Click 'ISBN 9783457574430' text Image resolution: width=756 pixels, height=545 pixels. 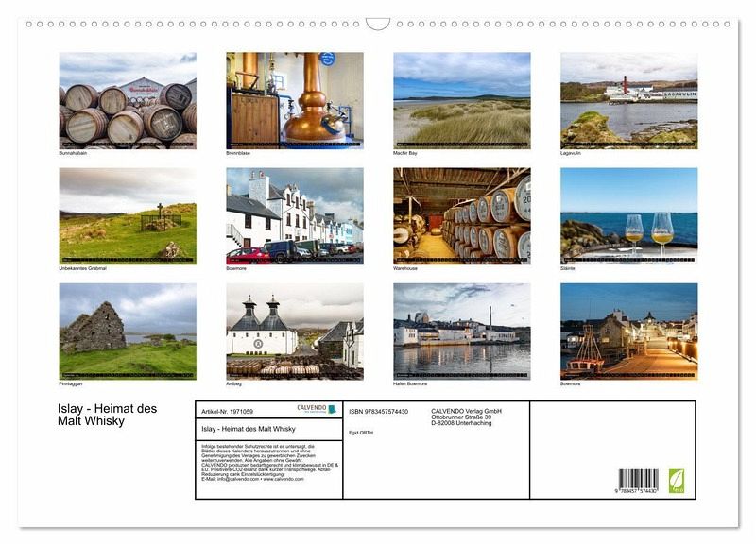pos(379,412)
